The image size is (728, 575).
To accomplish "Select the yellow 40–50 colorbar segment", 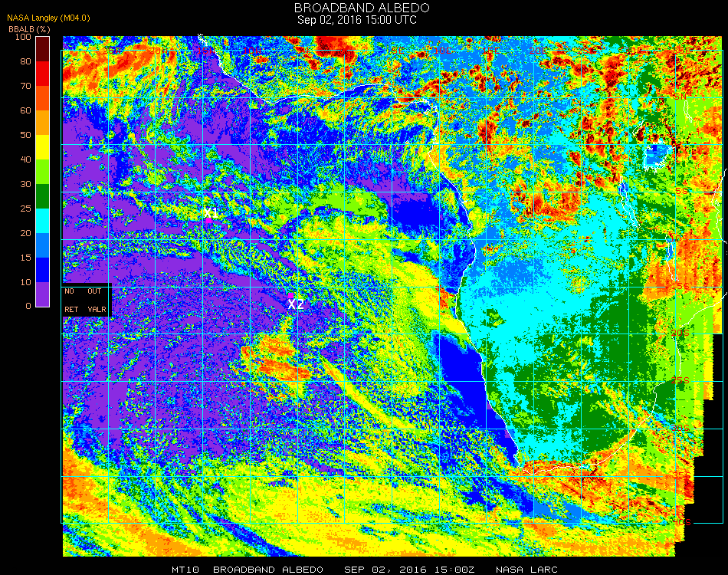I will pyautogui.click(x=43, y=147).
